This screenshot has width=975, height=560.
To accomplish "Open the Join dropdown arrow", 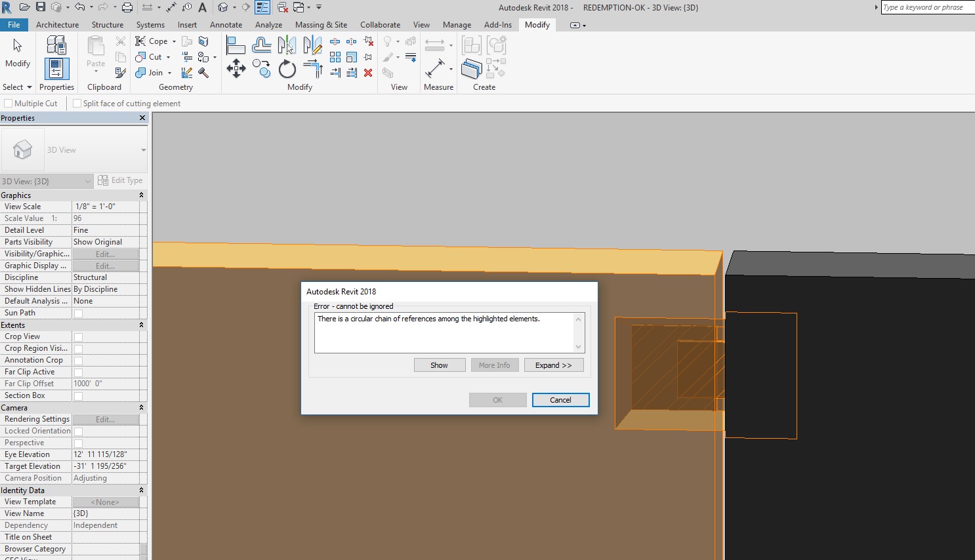I will [169, 73].
